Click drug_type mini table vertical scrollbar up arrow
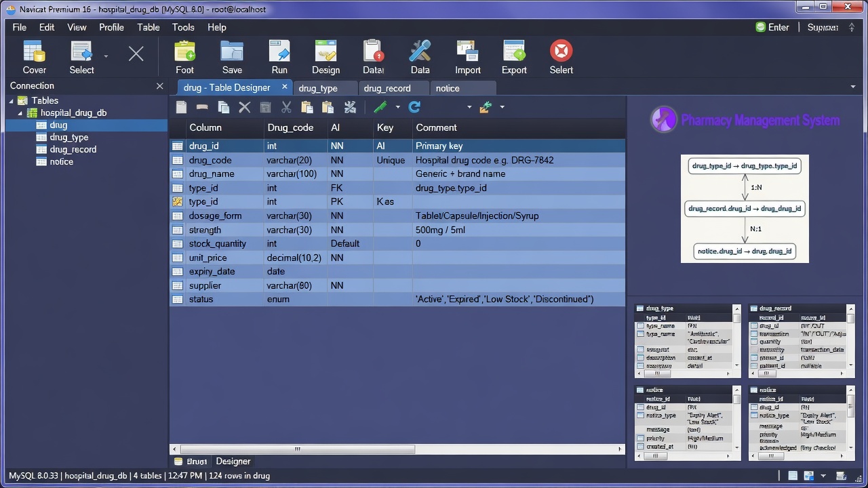 coord(737,308)
